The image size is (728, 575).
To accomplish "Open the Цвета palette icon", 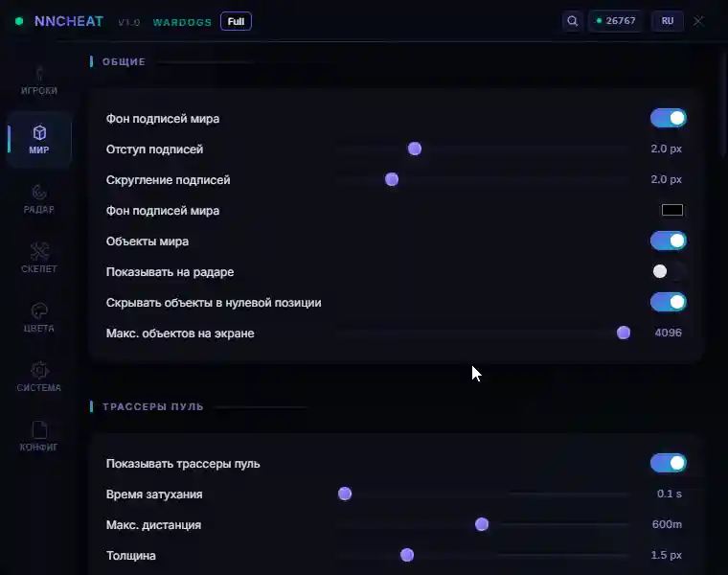I will 39,311.
